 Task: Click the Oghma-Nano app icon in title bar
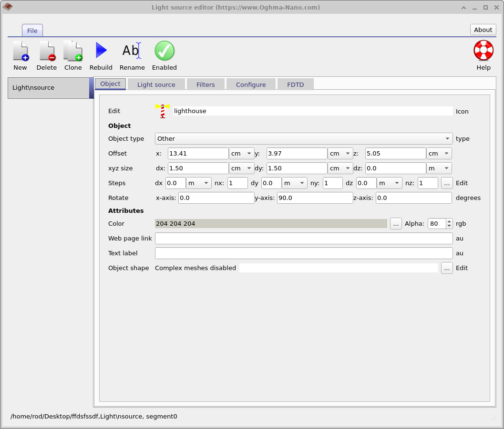[x=8, y=6]
